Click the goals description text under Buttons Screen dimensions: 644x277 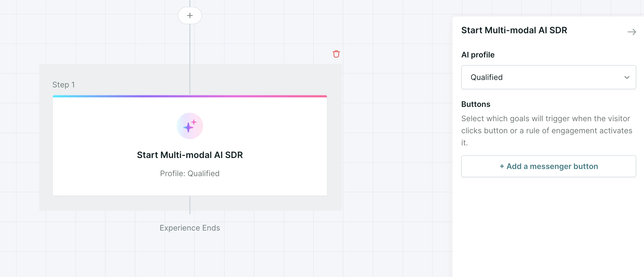547,131
